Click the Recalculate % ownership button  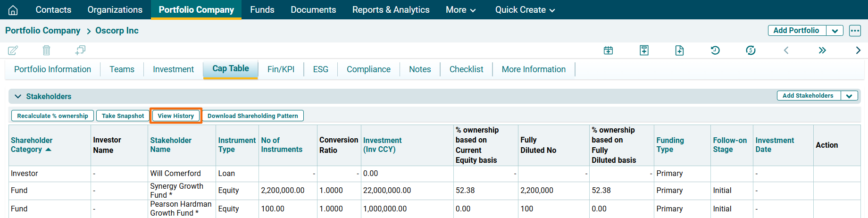[52, 116]
